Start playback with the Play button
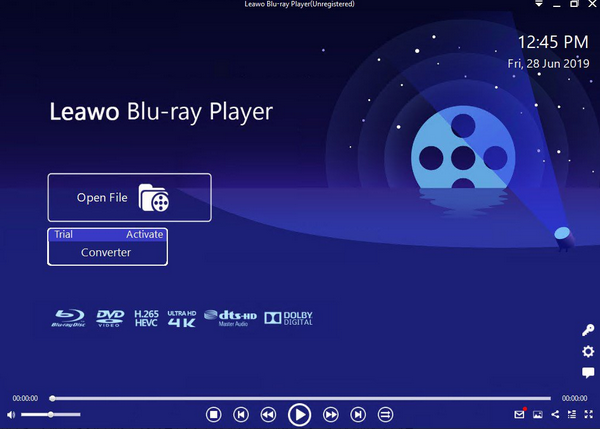This screenshot has width=600, height=429. (299, 414)
